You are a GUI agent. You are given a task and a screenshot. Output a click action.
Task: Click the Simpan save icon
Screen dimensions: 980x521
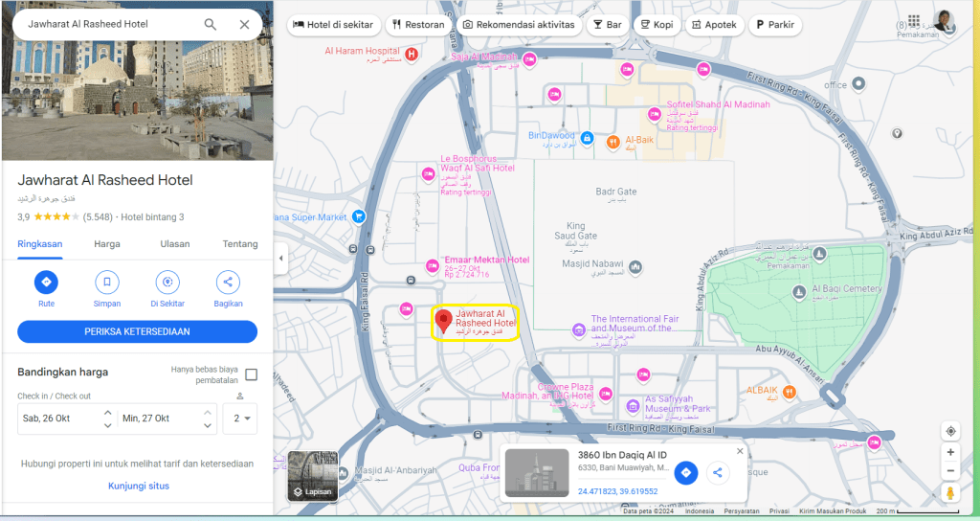(x=107, y=283)
